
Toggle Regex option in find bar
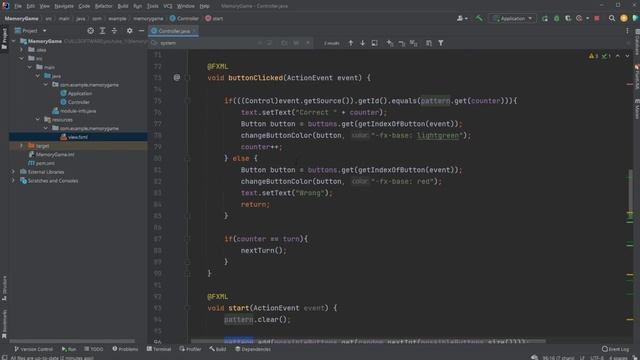point(308,43)
